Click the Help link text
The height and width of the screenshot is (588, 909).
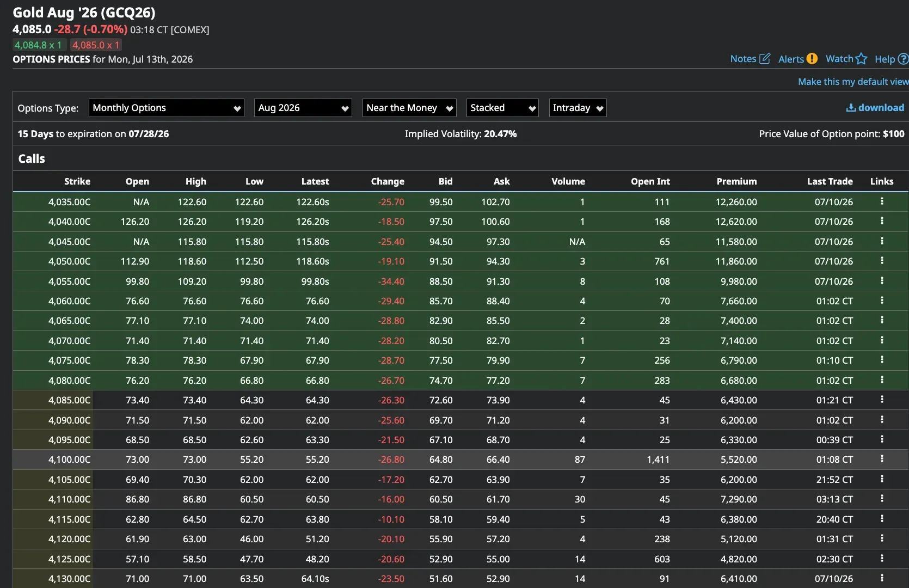(x=885, y=59)
